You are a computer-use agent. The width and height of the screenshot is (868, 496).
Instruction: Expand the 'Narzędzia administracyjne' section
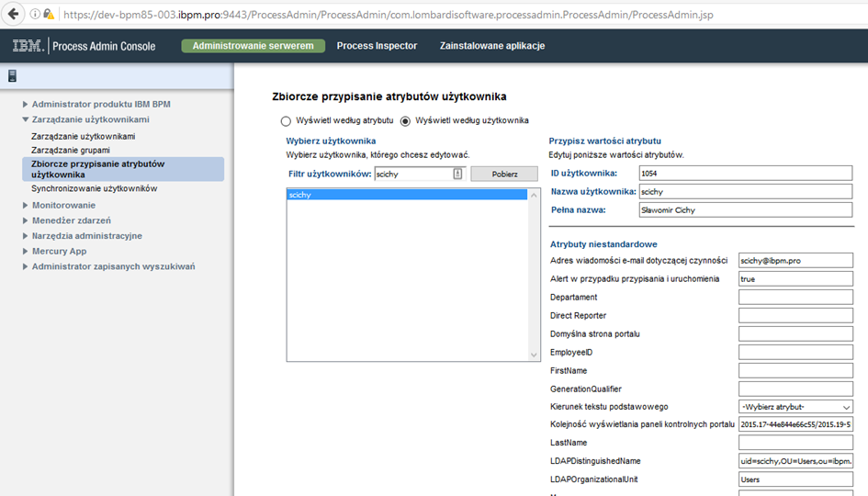click(25, 236)
